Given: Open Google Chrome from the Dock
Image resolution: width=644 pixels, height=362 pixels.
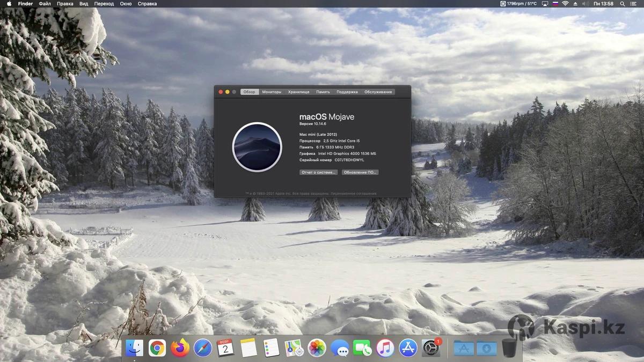Looking at the screenshot, I should tap(157, 348).
